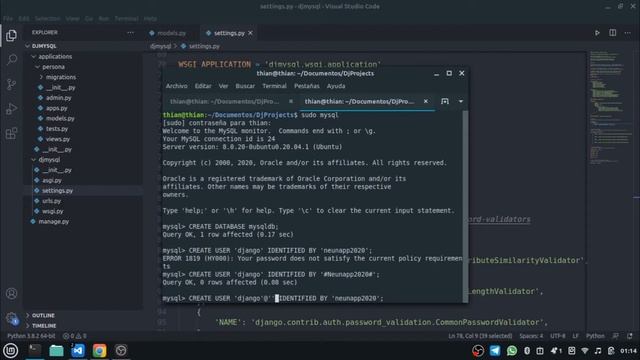Open the Extensions view

point(11,133)
